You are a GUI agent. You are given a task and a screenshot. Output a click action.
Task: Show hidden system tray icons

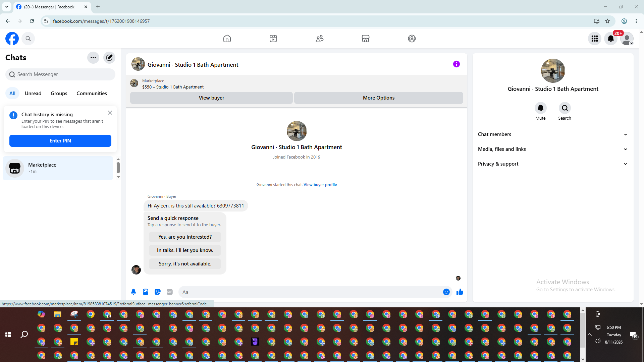tap(590, 335)
